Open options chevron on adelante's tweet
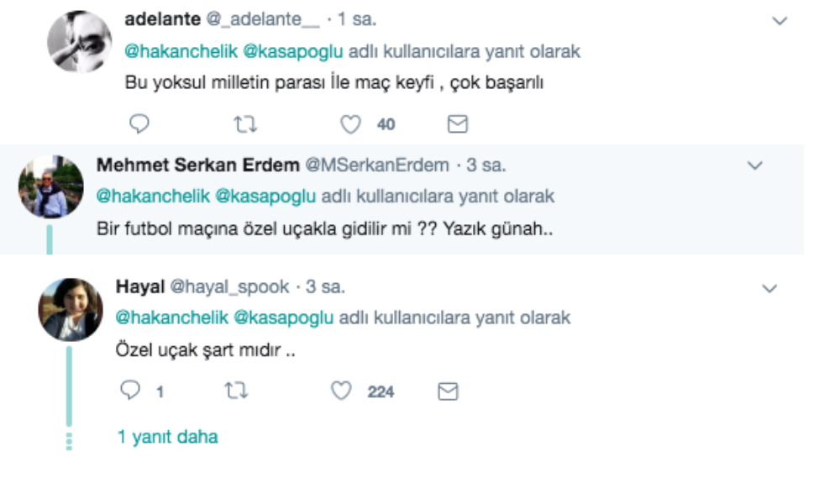 click(x=780, y=20)
